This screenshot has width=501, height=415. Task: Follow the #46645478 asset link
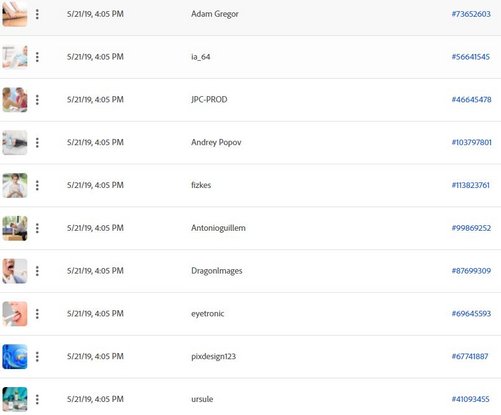[x=471, y=100]
